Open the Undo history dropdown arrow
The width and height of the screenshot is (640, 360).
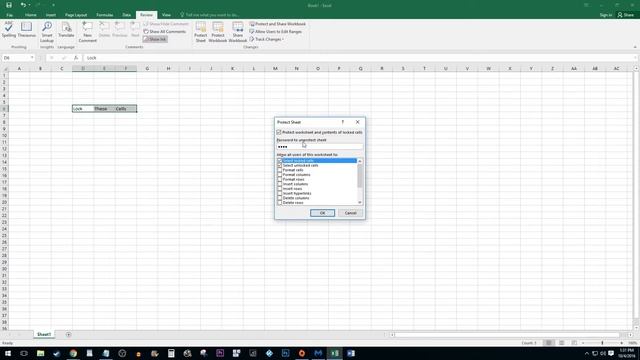coord(29,5)
